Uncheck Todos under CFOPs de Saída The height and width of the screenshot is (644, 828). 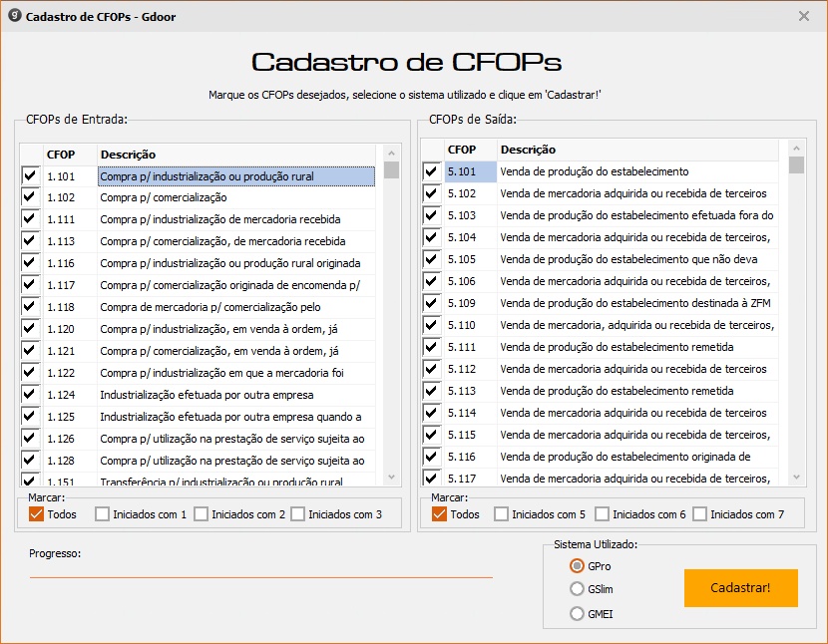tap(439, 514)
